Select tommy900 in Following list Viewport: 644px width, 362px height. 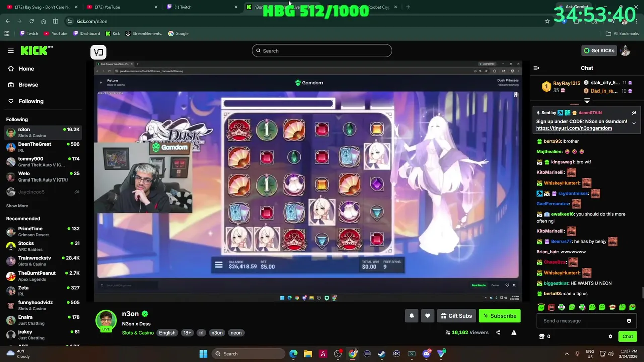43,162
